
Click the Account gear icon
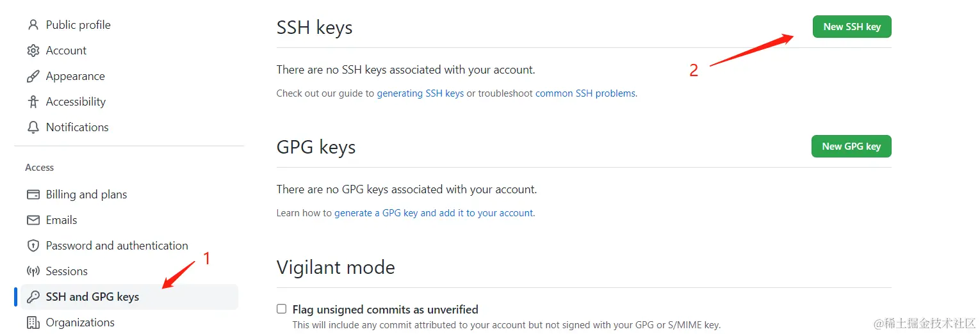tap(33, 51)
